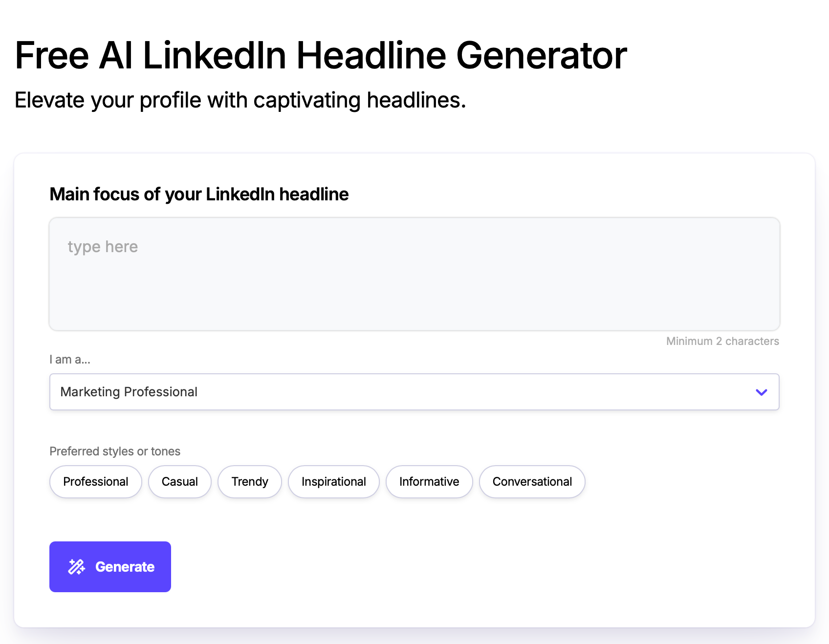Click the "Main focus of your LinkedIn headline" label

point(198,194)
